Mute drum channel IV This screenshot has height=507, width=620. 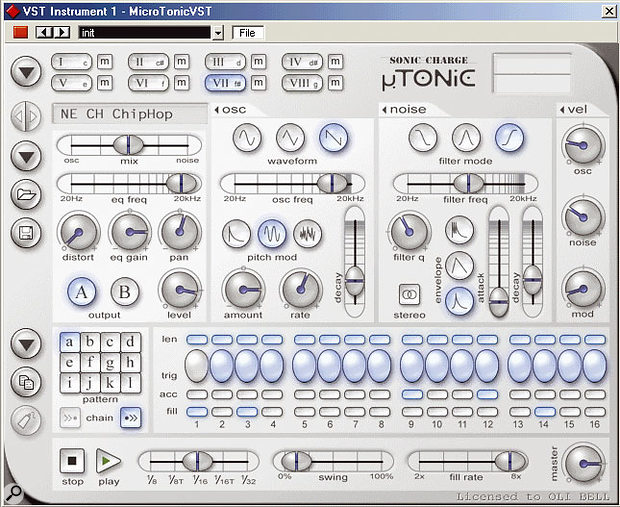pyautogui.click(x=335, y=62)
